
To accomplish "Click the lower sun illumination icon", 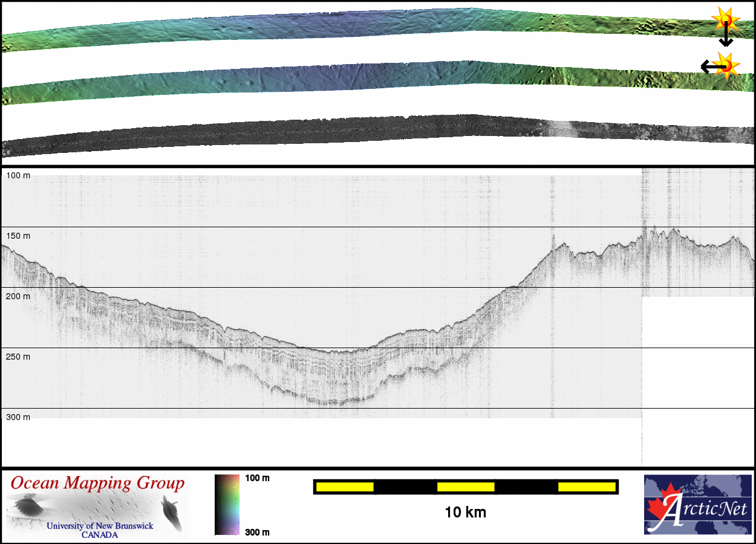I will coord(726,65).
